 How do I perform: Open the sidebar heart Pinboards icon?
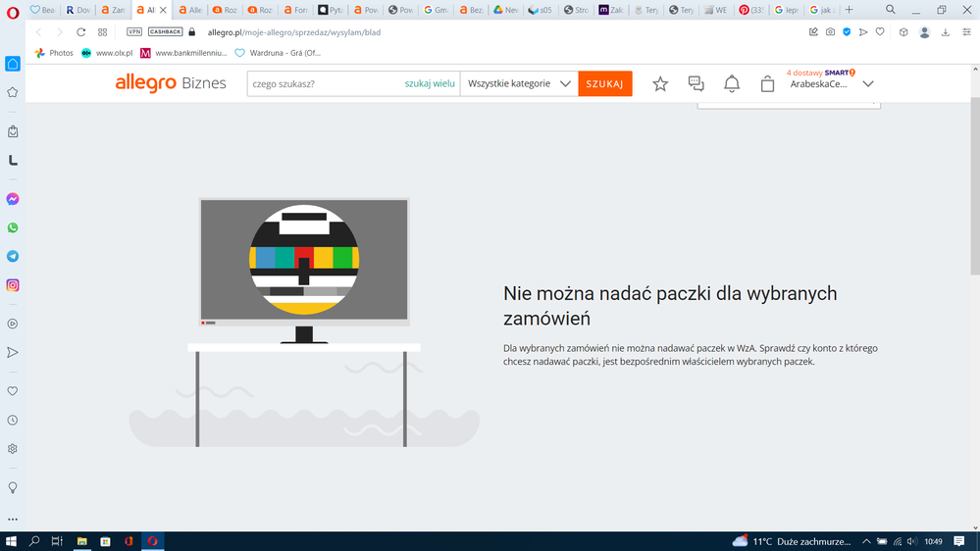click(x=13, y=391)
